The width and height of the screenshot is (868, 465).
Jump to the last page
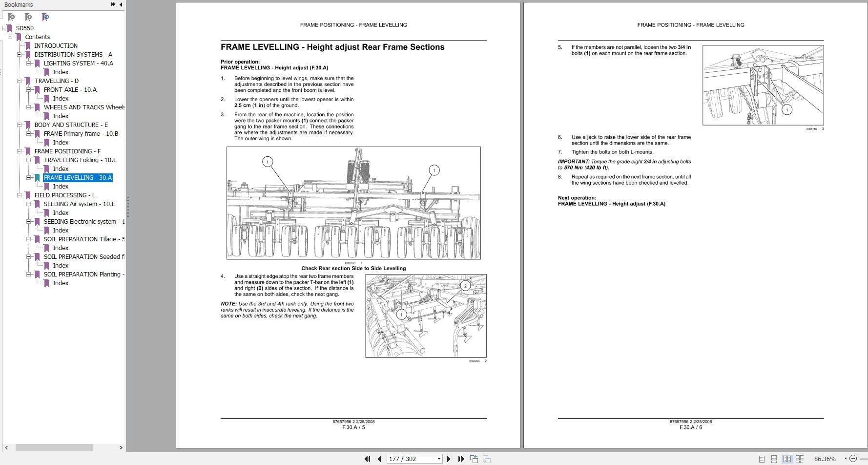461,459
